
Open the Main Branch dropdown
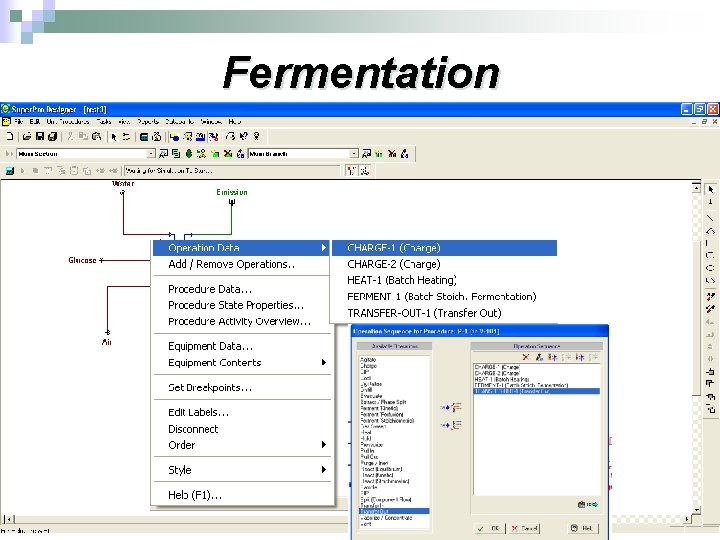(x=354, y=154)
